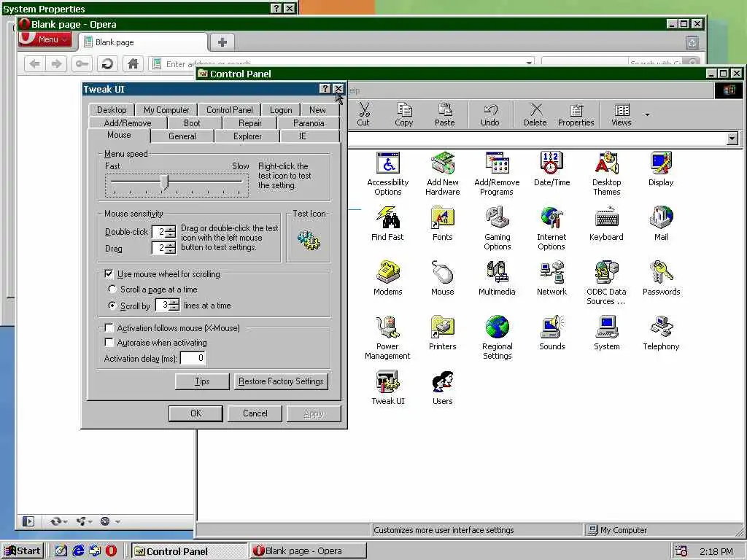Image resolution: width=747 pixels, height=560 pixels.
Task: Expand the Views dropdown arrow
Action: [x=647, y=114]
